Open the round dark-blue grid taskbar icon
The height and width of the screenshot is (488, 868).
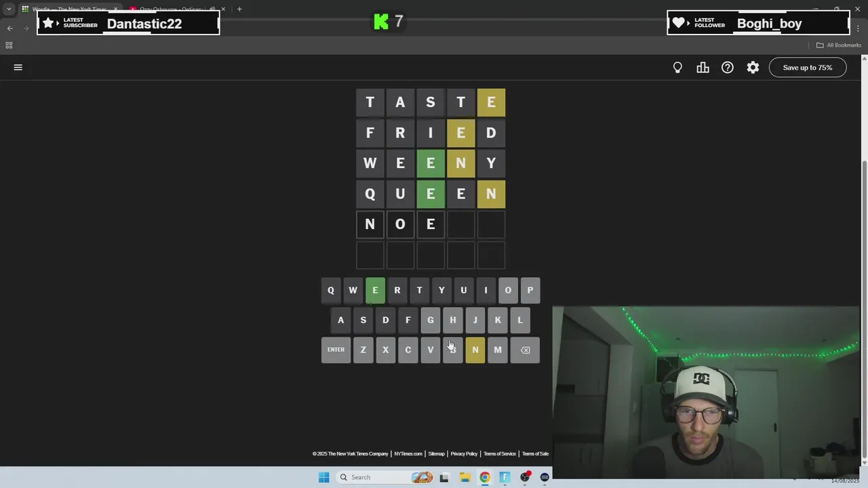pos(545,477)
